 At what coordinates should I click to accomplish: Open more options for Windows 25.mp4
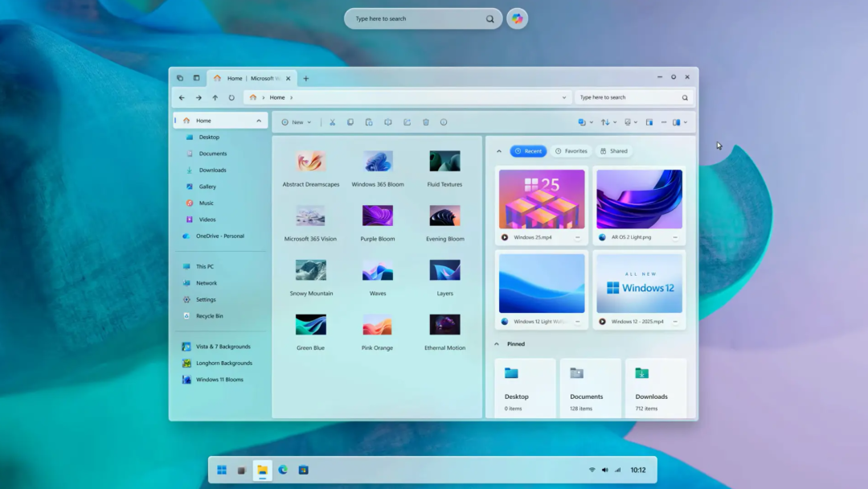tap(577, 237)
